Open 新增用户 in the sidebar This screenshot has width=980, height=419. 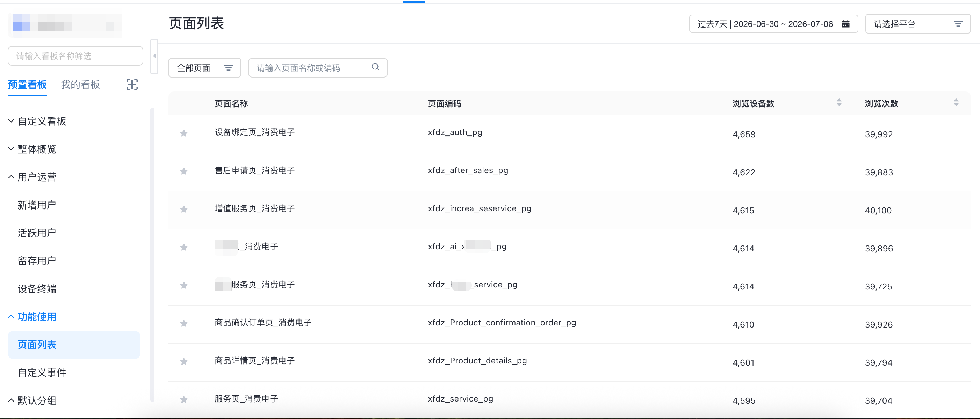pos(37,205)
